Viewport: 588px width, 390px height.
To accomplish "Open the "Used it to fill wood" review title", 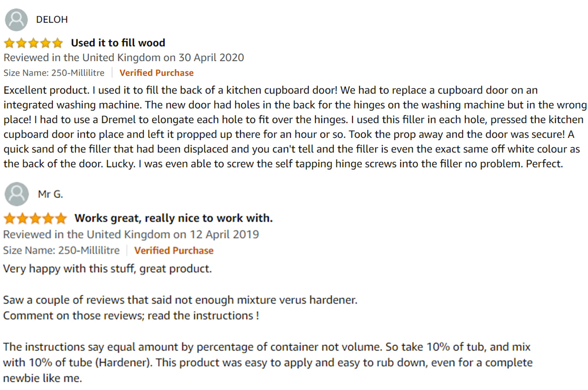I will point(118,43).
